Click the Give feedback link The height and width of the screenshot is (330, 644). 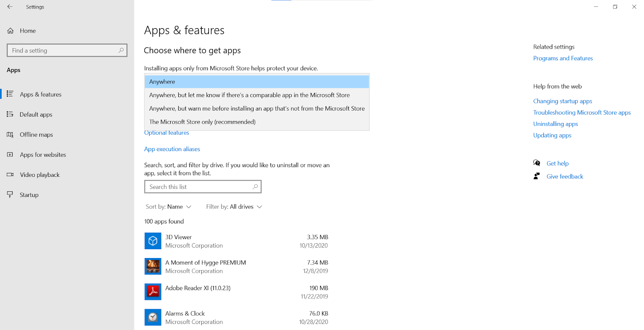[565, 176]
